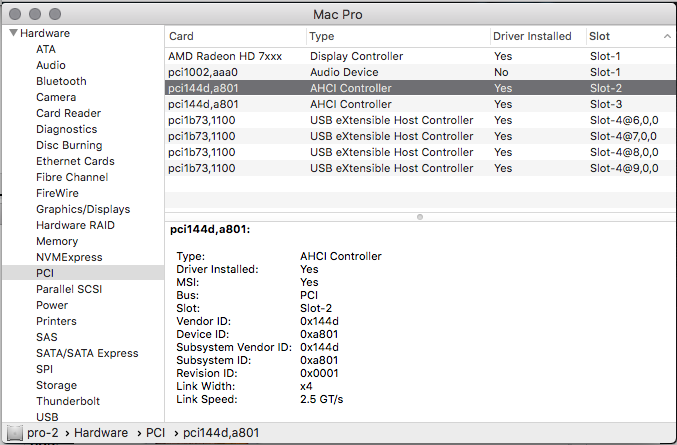The width and height of the screenshot is (677, 445).
Task: Open Graphics/Displays section
Action: point(83,209)
